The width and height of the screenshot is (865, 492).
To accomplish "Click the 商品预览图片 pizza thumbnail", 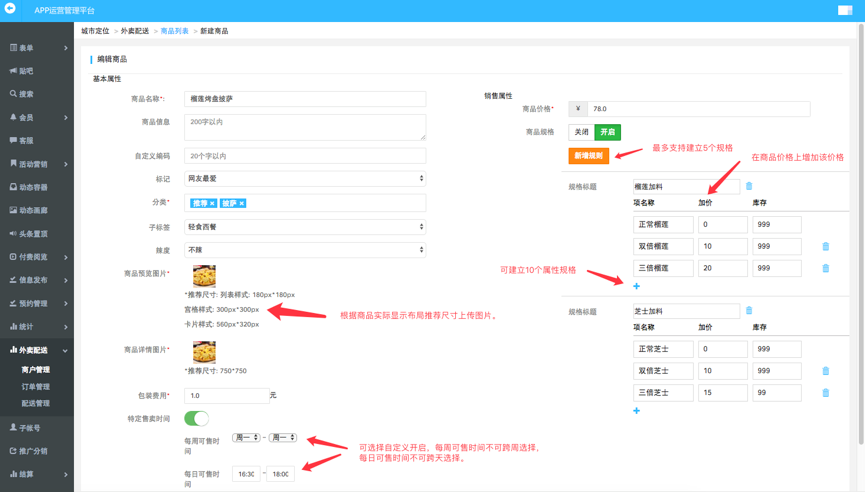I will coord(204,276).
